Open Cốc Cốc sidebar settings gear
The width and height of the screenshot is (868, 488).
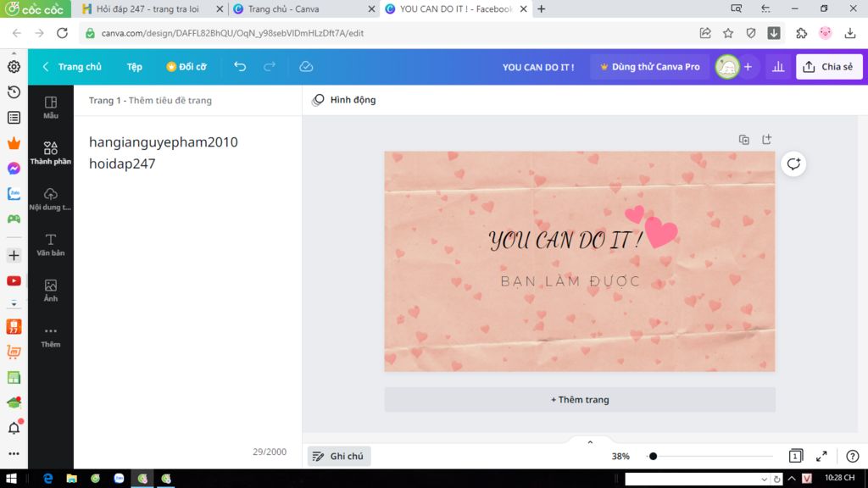(14, 66)
